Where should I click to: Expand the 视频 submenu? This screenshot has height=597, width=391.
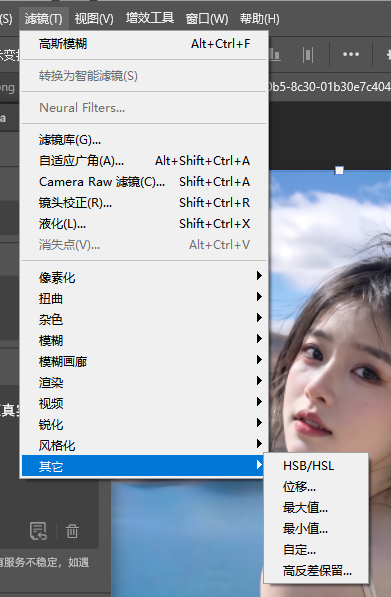click(x=145, y=403)
